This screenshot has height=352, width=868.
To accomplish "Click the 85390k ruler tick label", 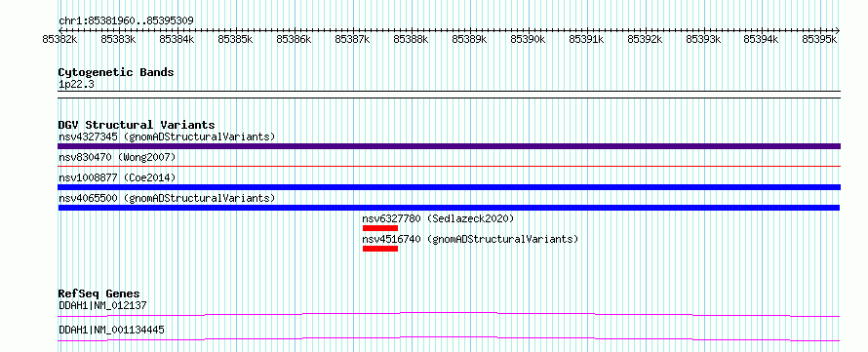I will (x=528, y=39).
